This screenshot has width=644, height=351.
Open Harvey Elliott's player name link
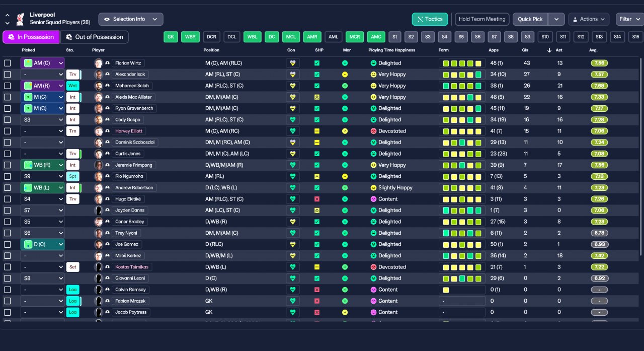coord(129,131)
